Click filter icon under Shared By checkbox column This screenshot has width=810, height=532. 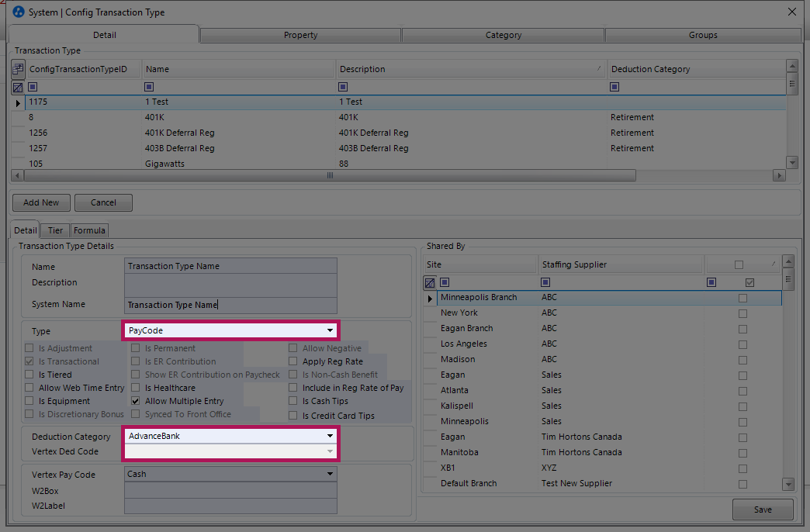coord(711,282)
